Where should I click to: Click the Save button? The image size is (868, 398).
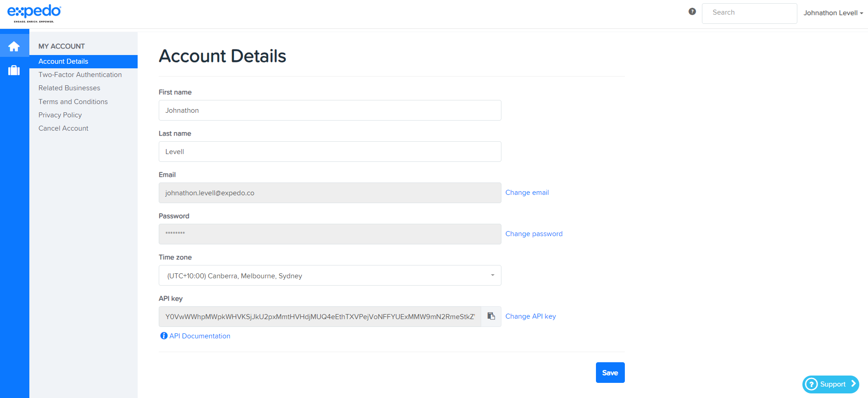point(610,373)
